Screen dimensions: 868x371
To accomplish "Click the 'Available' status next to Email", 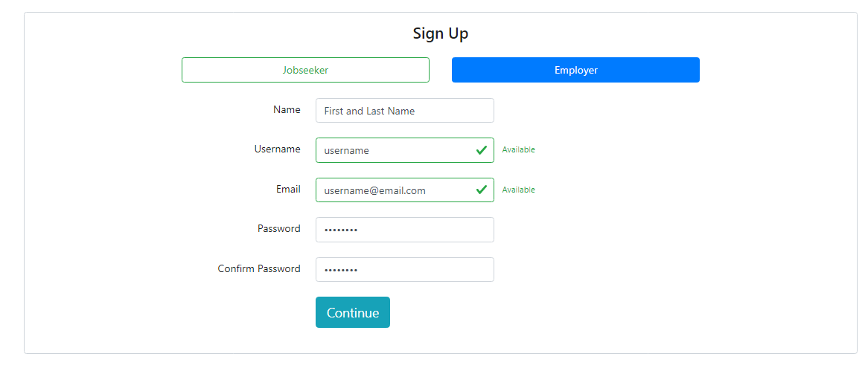I will click(x=518, y=190).
